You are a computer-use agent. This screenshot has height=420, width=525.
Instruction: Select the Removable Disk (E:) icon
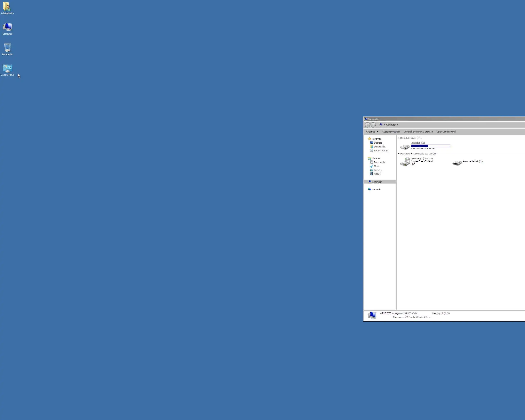tap(457, 163)
